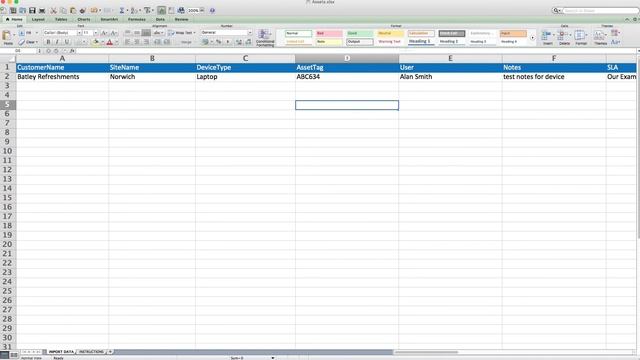This screenshot has height=360, width=640.
Task: Click the AutoSum sigma icon
Action: pos(122,10)
